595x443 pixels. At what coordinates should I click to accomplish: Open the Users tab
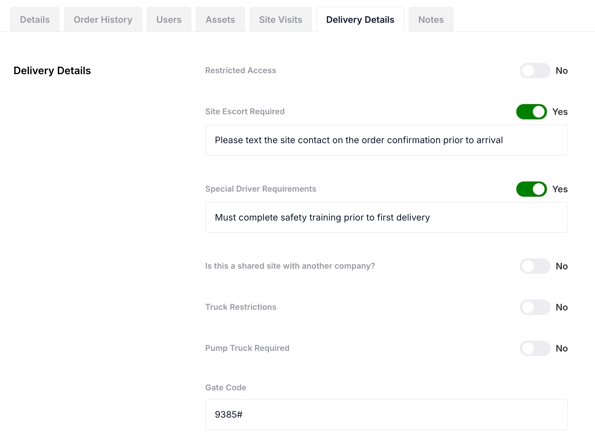(x=169, y=19)
